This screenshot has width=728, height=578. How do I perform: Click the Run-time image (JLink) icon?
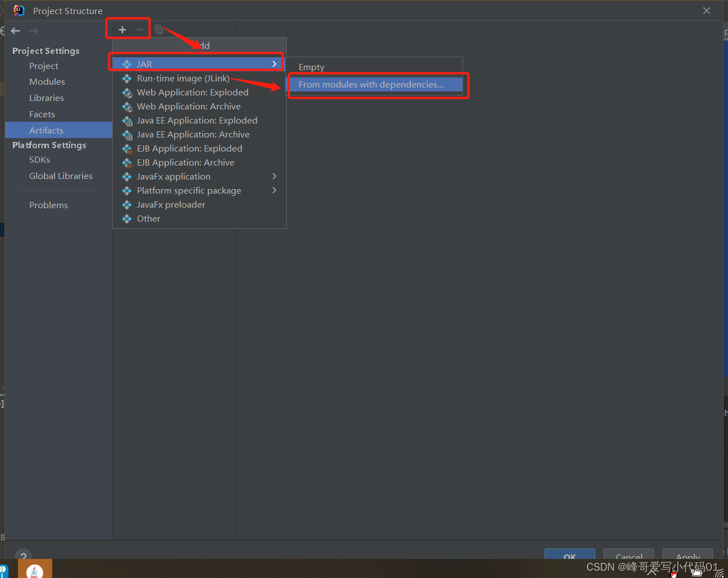127,78
